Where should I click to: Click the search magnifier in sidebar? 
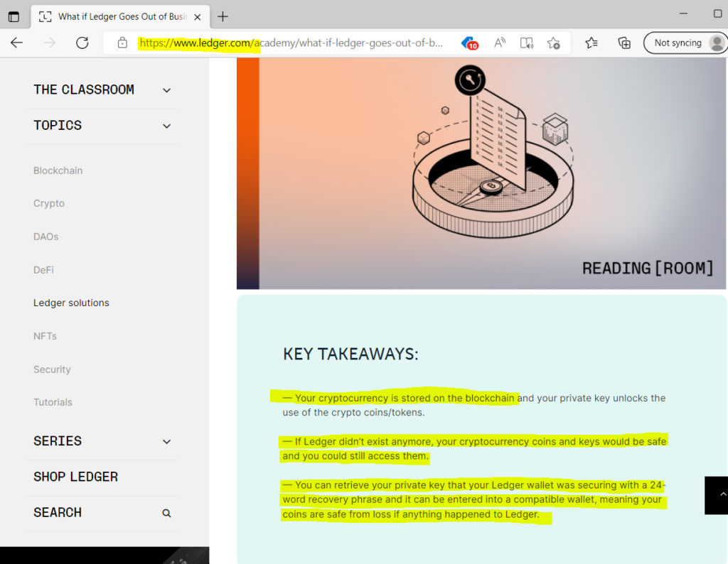166,513
